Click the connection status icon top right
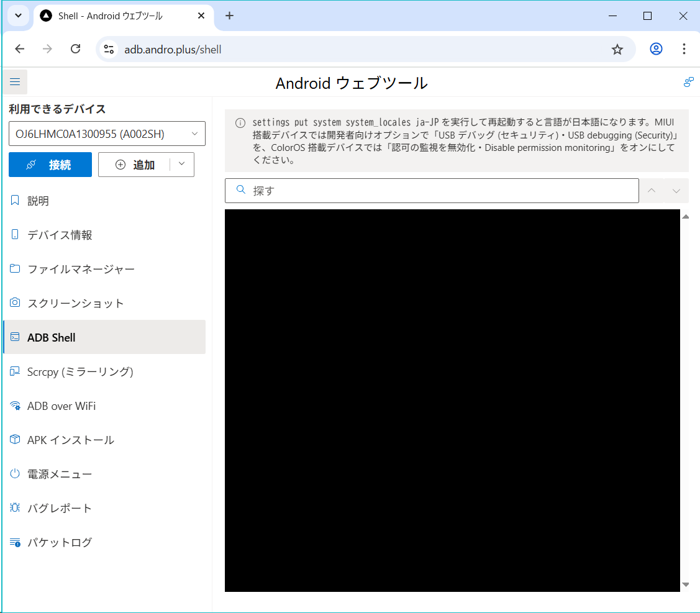Screen dimensions: 700x613 (x=688, y=82)
